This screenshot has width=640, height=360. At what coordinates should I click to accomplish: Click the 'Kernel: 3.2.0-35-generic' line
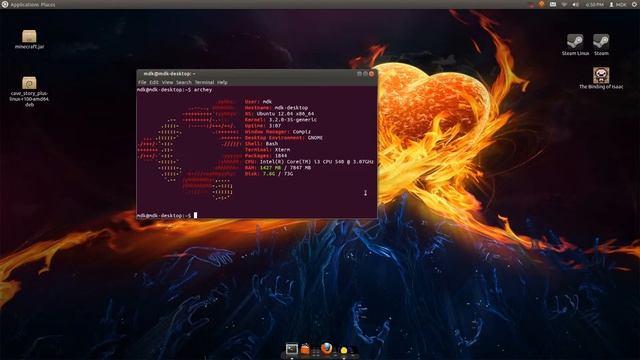coord(281,120)
